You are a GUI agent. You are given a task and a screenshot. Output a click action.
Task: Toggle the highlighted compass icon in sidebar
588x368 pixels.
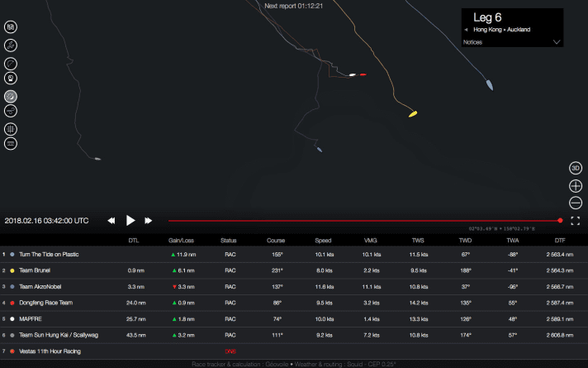[x=12, y=95]
